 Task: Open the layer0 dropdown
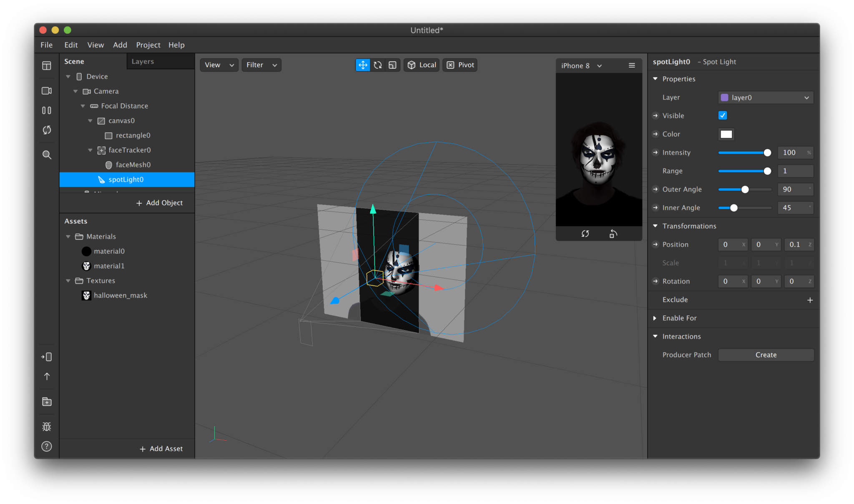pyautogui.click(x=765, y=97)
